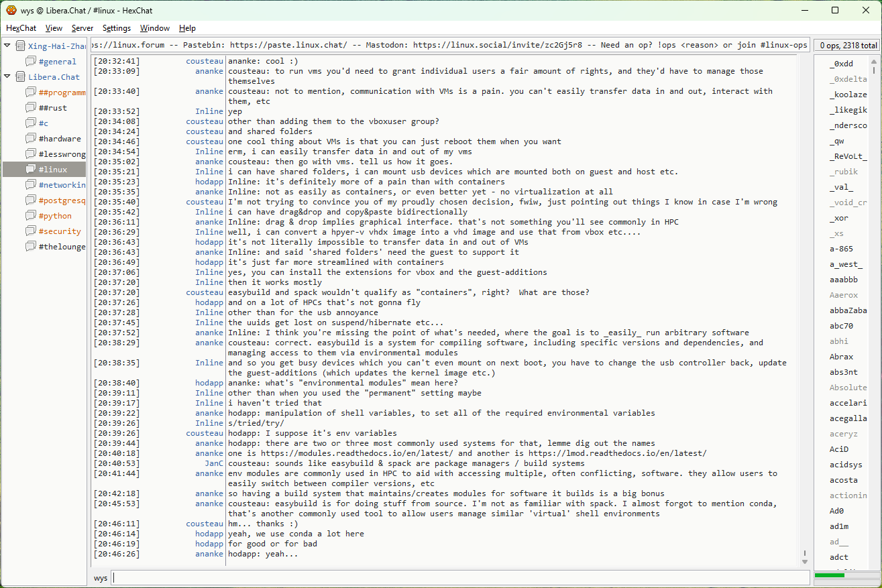882x588 pixels.
Task: Open the HexChat menu
Action: 21,28
